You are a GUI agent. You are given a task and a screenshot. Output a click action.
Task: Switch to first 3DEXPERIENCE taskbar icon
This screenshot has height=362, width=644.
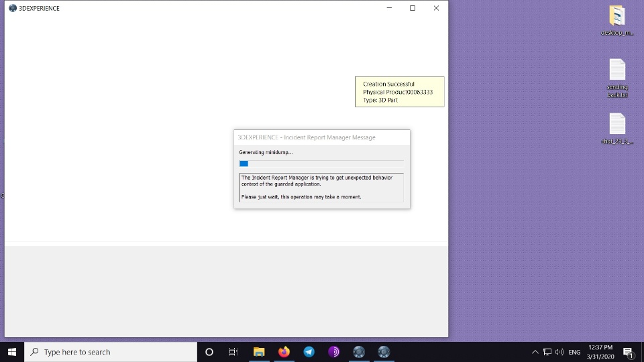(x=359, y=352)
